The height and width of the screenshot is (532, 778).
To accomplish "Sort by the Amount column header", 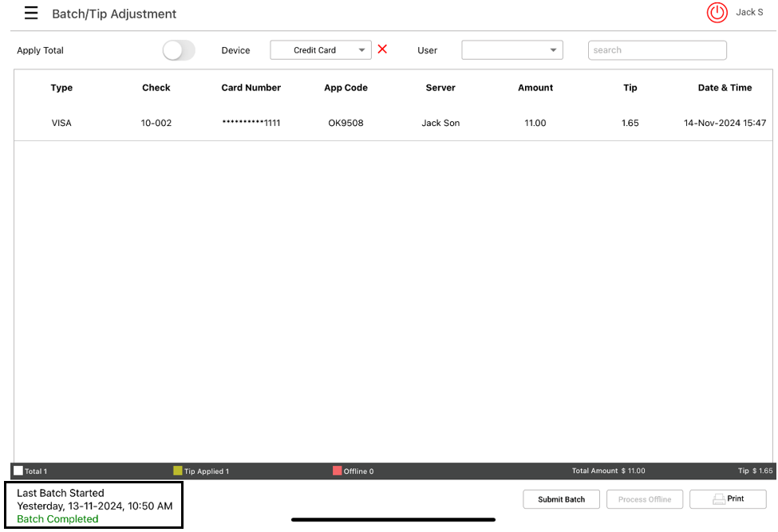I will 535,88.
